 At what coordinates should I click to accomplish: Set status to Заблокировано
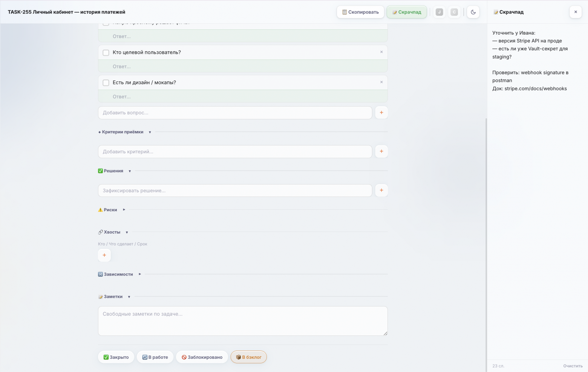202,357
